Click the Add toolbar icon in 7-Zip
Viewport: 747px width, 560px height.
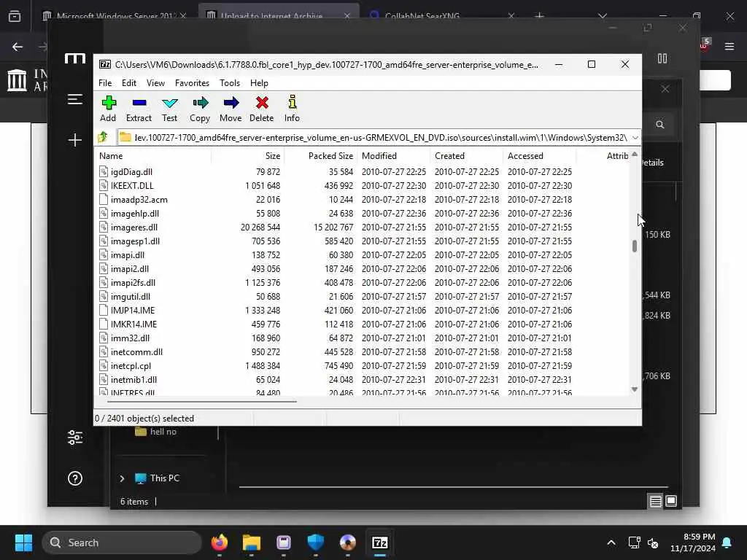pos(108,109)
